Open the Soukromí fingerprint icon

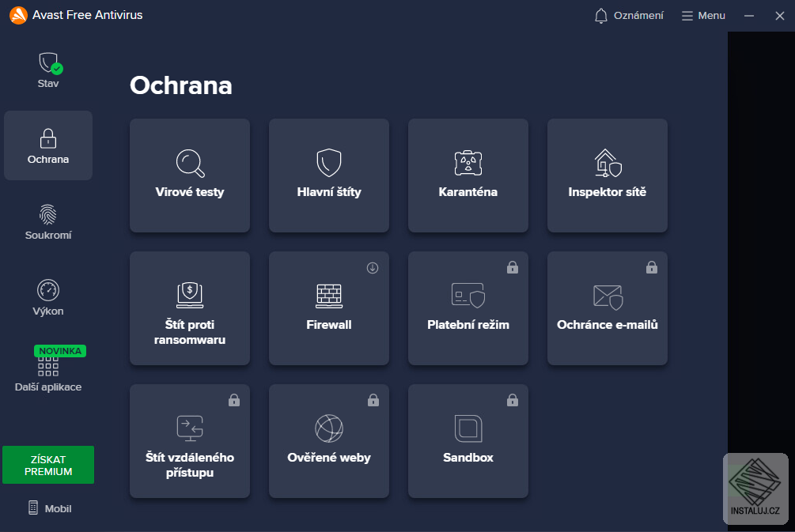point(48,214)
